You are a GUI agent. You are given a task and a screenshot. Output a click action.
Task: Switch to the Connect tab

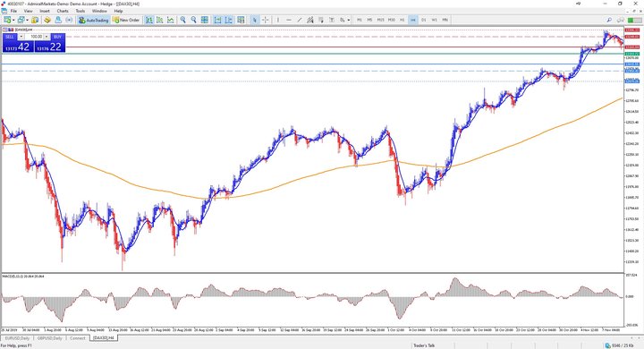(x=78, y=338)
